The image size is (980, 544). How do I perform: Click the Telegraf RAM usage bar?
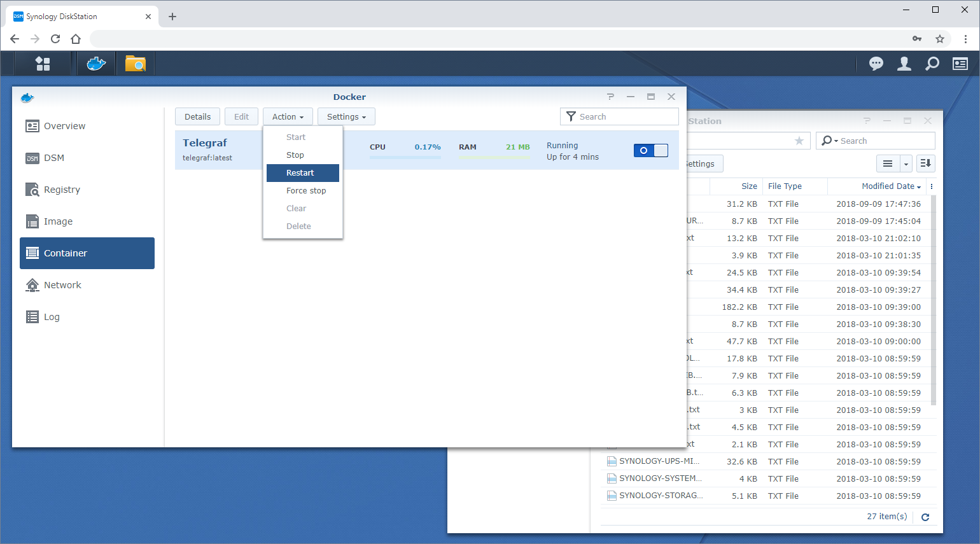[494, 157]
